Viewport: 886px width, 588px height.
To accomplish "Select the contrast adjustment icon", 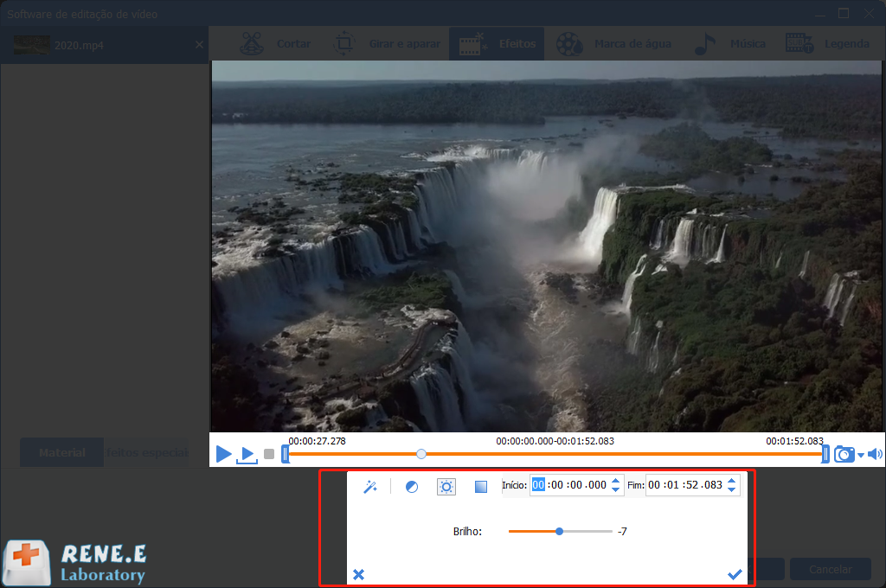I will pos(412,486).
